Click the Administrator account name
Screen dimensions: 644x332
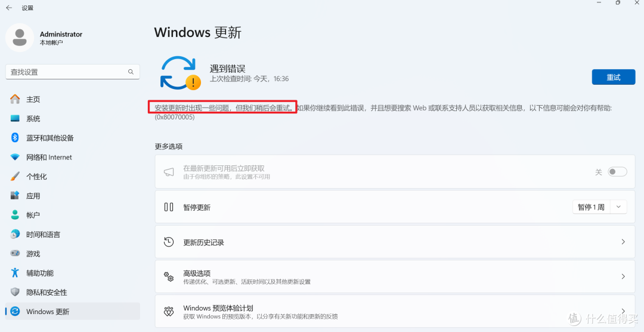(x=61, y=34)
